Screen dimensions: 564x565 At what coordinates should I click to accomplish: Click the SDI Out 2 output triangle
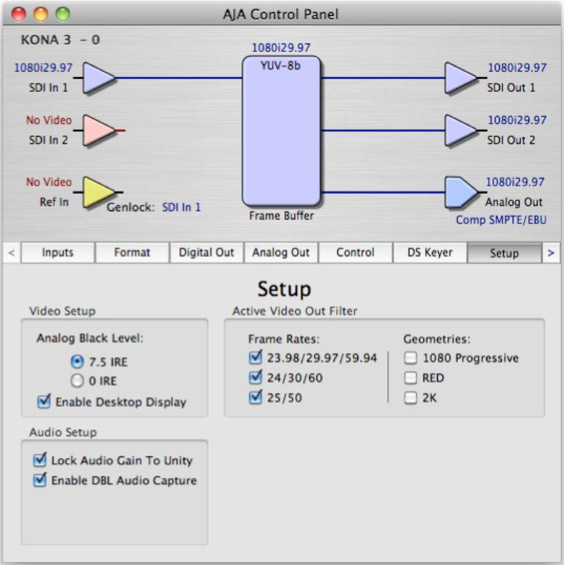[460, 130]
